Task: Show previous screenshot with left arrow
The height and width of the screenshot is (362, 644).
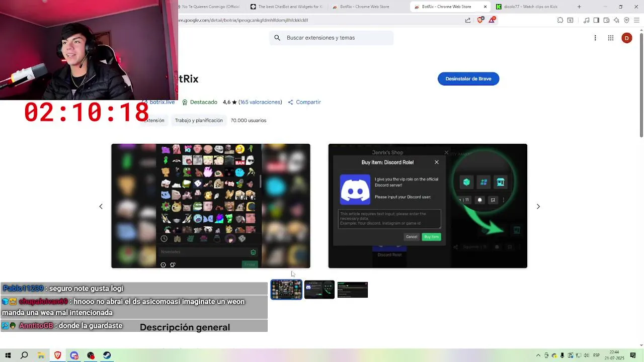Action: tap(101, 206)
